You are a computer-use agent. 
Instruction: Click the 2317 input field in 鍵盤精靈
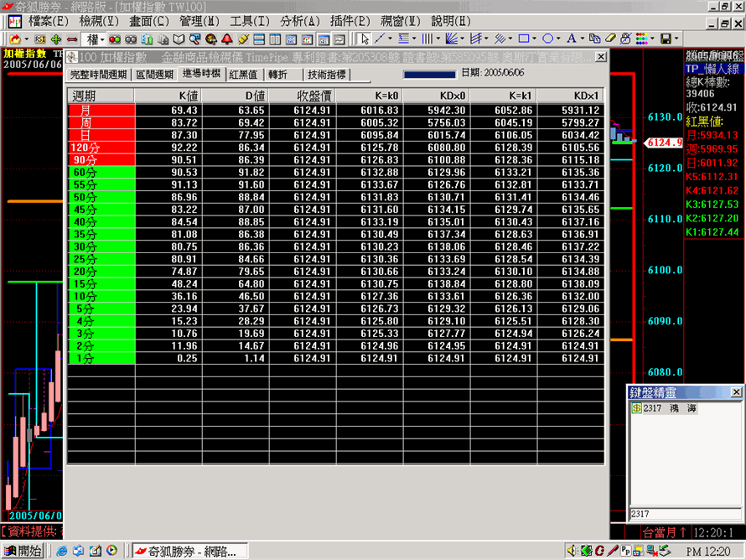[x=685, y=512]
